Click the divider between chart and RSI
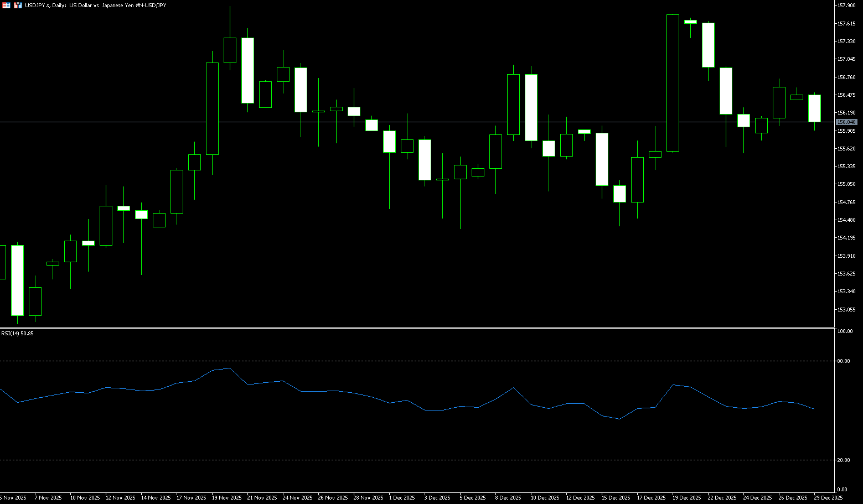This screenshot has width=863, height=504. pos(415,328)
